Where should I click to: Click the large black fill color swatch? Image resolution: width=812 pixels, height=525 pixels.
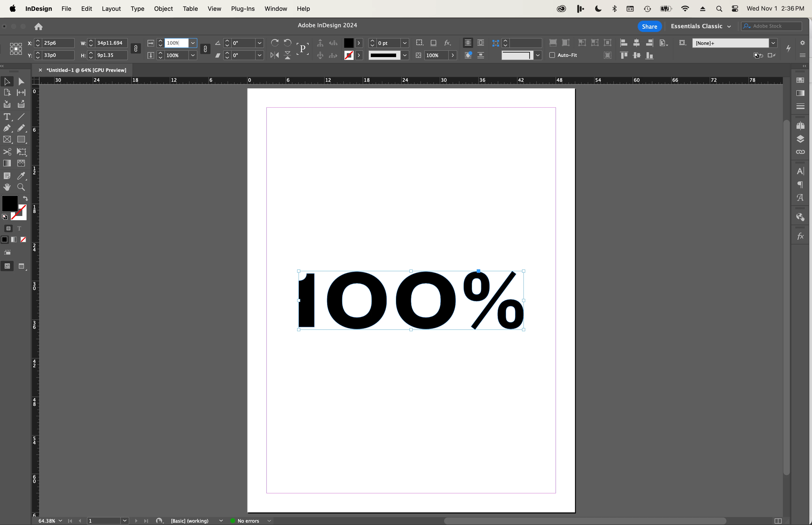(x=10, y=203)
